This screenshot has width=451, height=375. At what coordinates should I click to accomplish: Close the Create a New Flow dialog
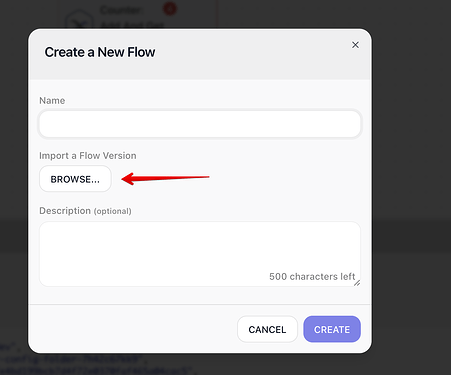(355, 45)
